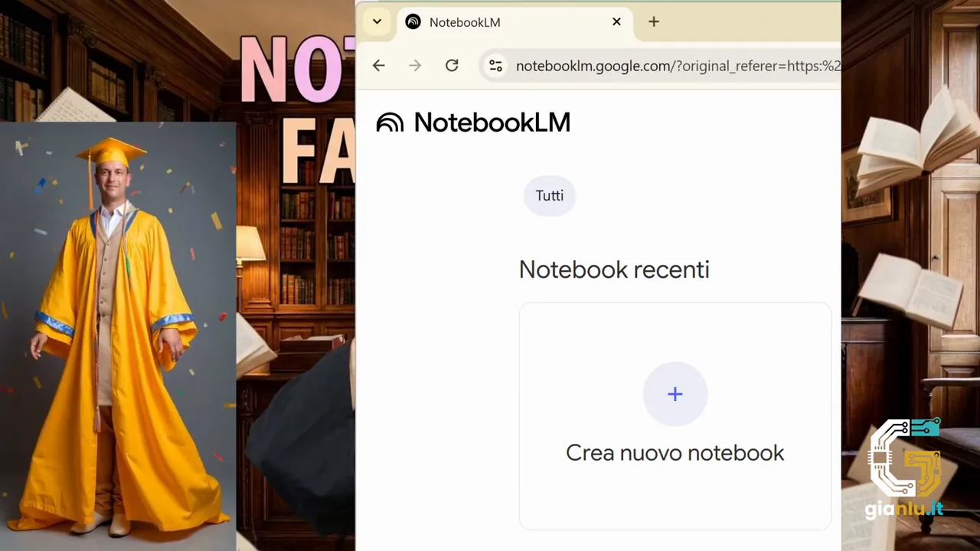Select the NotebookLM browser tab

click(514, 22)
